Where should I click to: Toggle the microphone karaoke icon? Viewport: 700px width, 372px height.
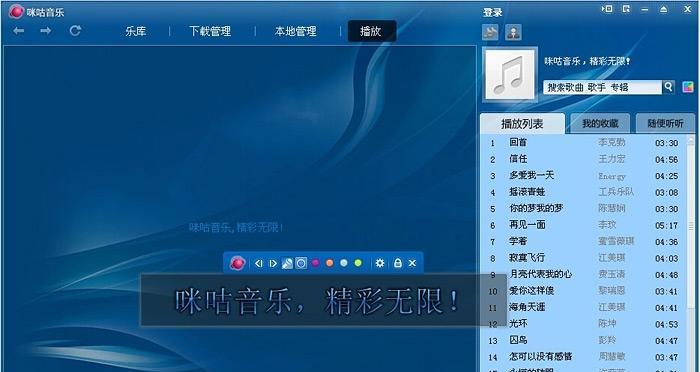(x=287, y=263)
